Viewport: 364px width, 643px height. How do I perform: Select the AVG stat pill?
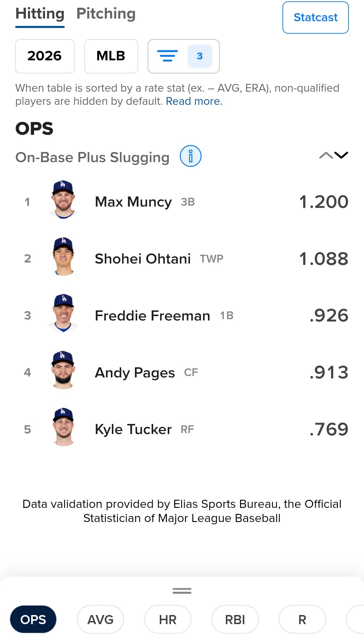(x=100, y=619)
